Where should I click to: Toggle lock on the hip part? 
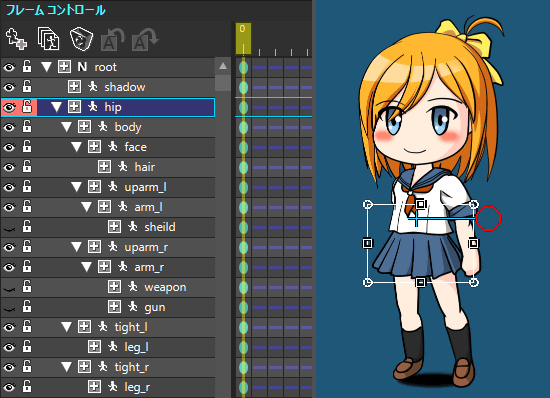[x=27, y=107]
